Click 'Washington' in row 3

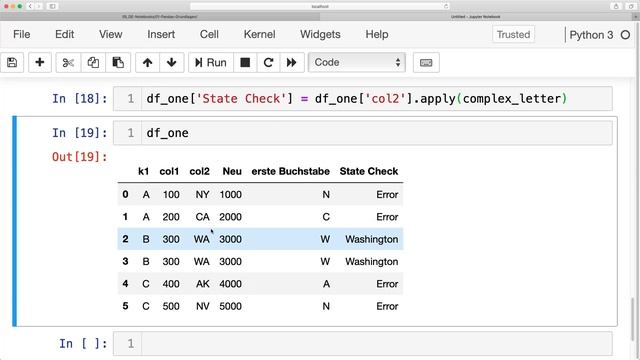pyautogui.click(x=371, y=262)
